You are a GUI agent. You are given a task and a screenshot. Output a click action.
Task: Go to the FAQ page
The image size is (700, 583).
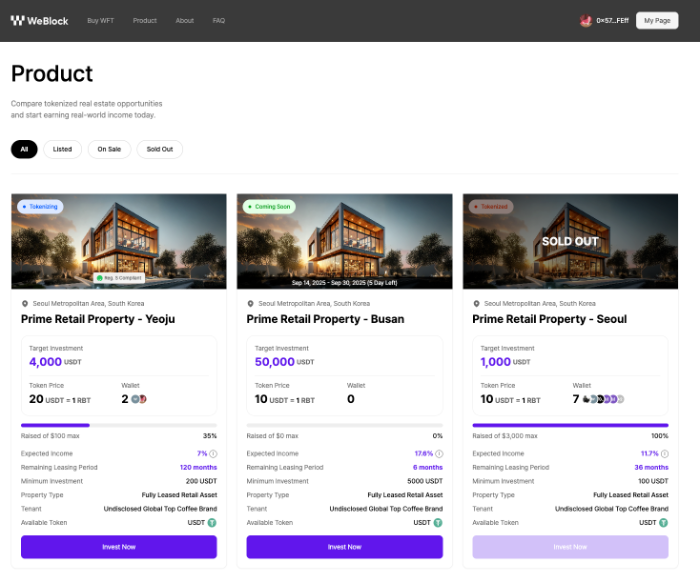(218, 21)
